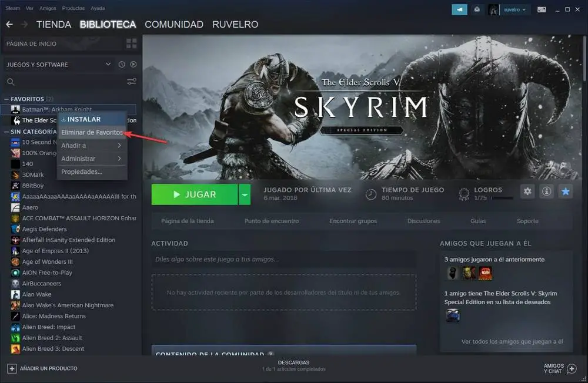This screenshot has width=588, height=383.
Task: Expand the Añadir a submenu
Action: coord(92,146)
